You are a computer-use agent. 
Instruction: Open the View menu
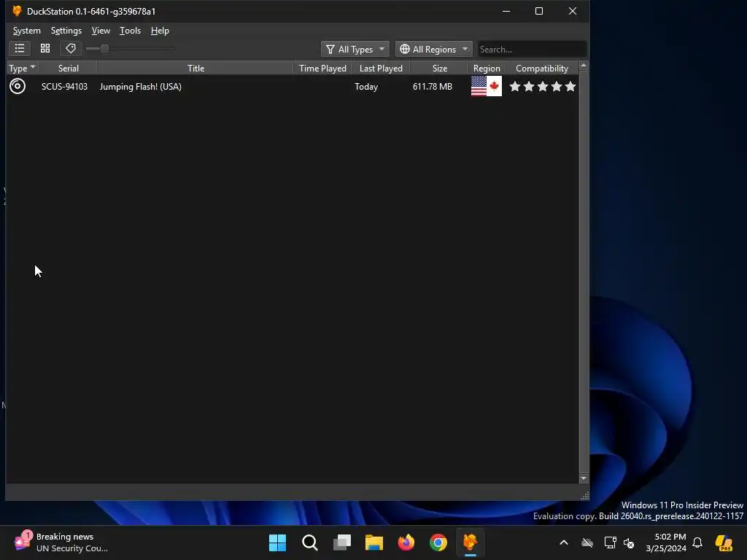pyautogui.click(x=101, y=31)
